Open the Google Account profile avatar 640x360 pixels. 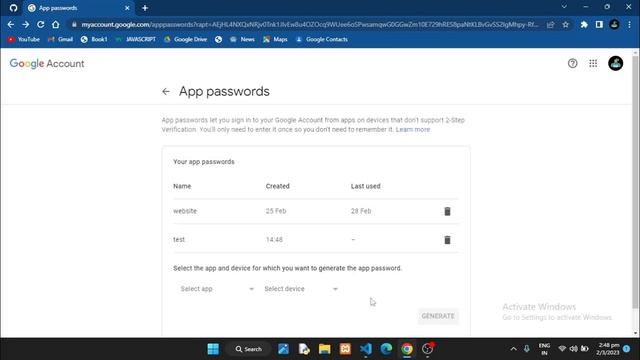point(616,63)
